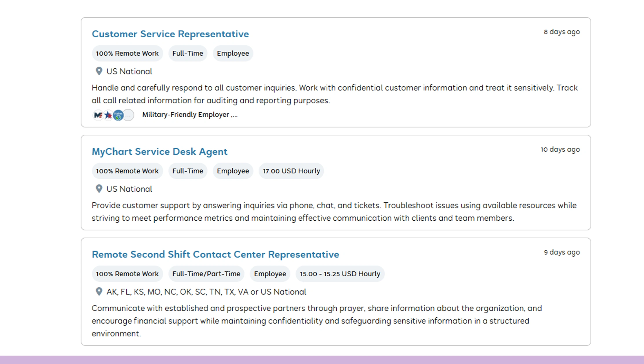Screen dimensions: 644x364
Task: Open Remote Second Shift Contact Center Representative
Action: (x=215, y=254)
